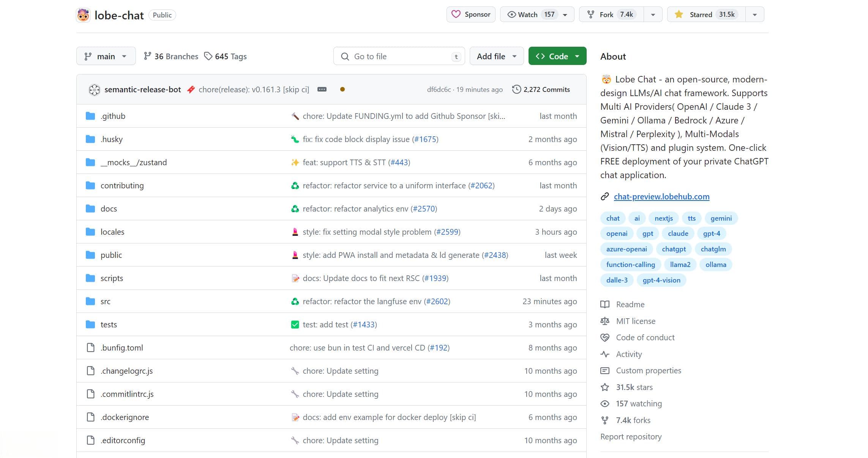This screenshot has height=458, width=868.
Task: Click the .github folder icon
Action: [90, 116]
